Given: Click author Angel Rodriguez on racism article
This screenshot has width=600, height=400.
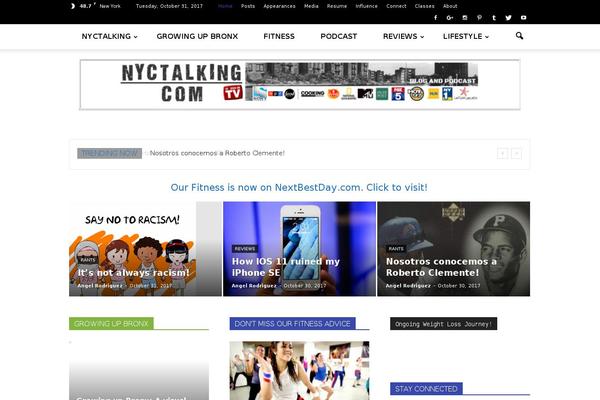Looking at the screenshot, I should point(100,286).
